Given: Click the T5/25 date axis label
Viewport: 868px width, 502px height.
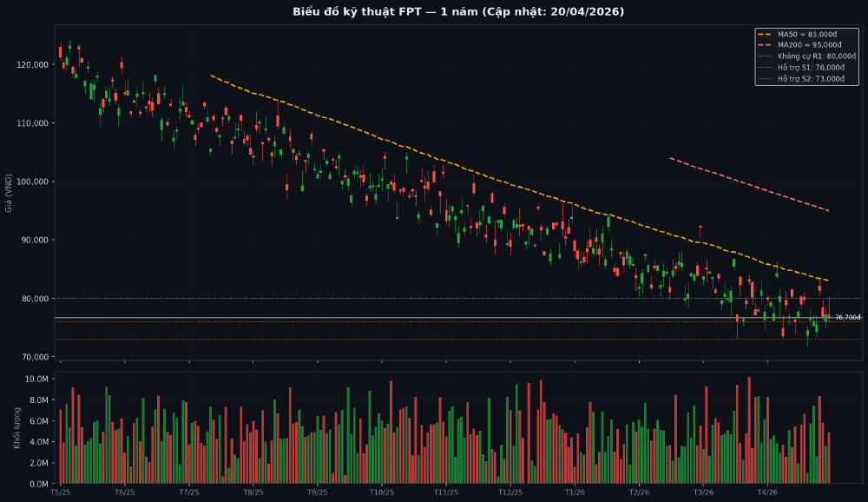Looking at the screenshot, I should (61, 492).
